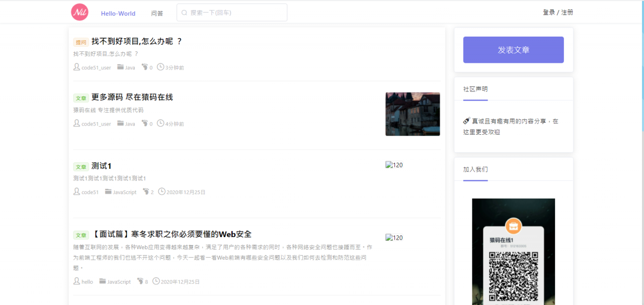Select user icon in 更多源码 post row

[76, 123]
